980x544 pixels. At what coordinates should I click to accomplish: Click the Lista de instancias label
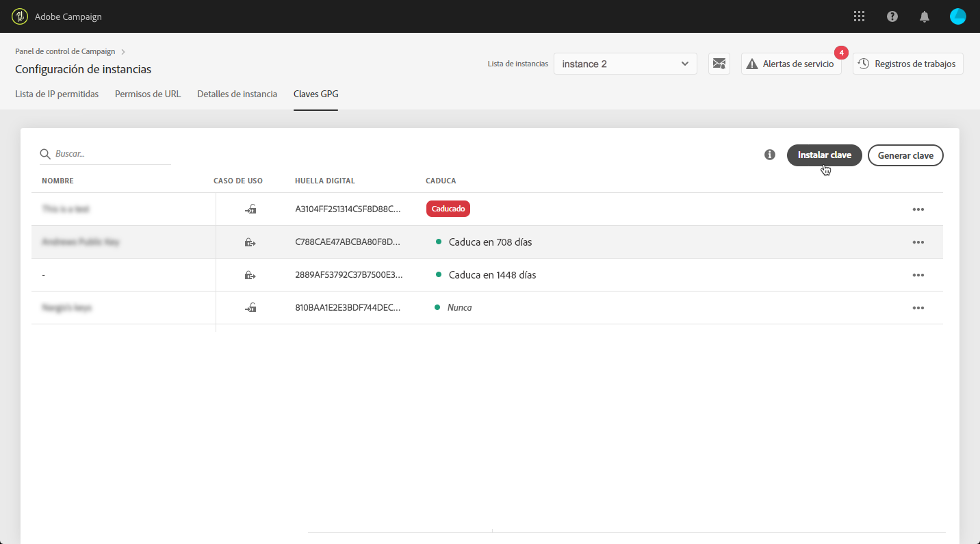pos(518,64)
